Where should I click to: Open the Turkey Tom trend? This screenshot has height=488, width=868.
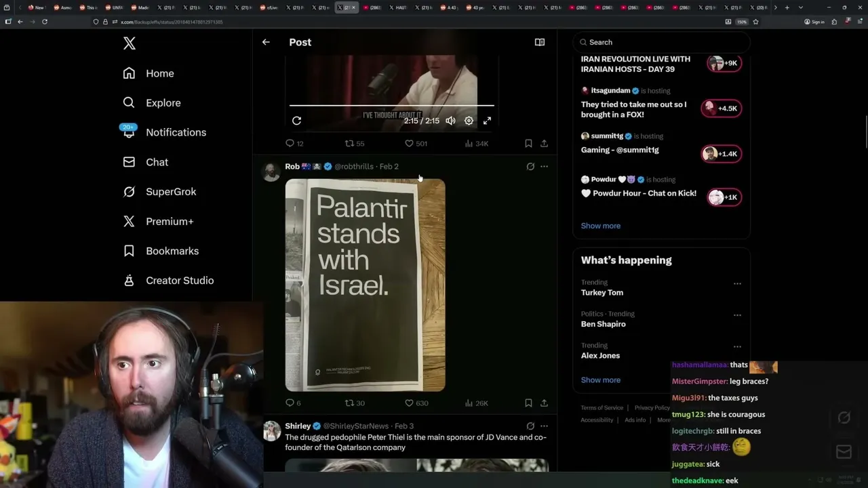[602, 293]
